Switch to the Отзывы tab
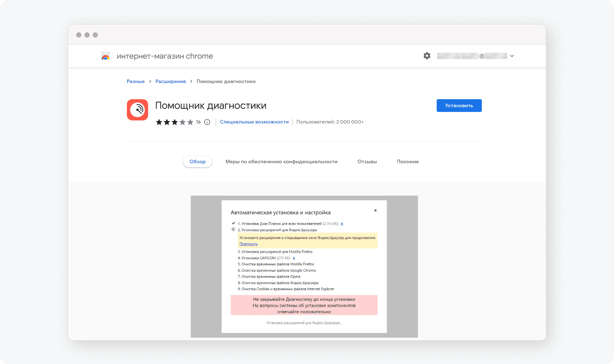 click(367, 161)
